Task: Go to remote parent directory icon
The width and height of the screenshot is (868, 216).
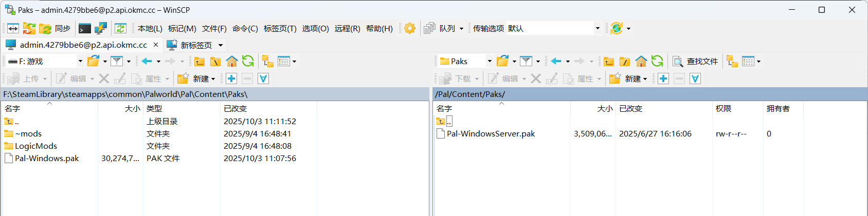Action: pyautogui.click(x=609, y=62)
